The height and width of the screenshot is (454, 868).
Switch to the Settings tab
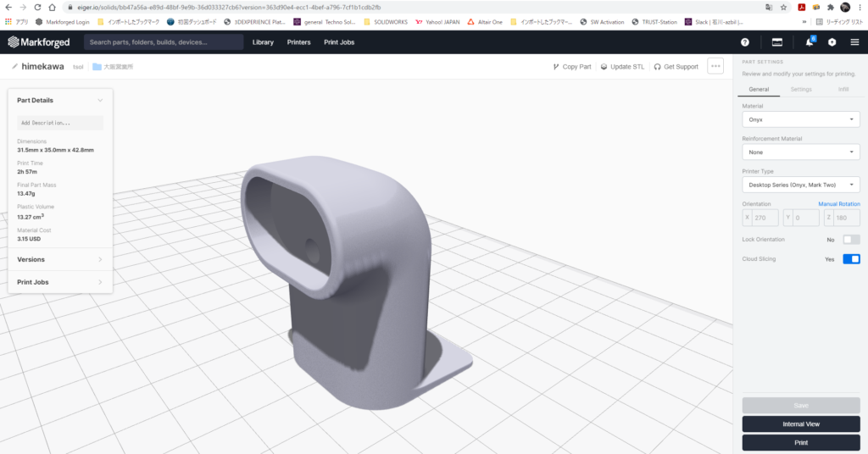801,89
